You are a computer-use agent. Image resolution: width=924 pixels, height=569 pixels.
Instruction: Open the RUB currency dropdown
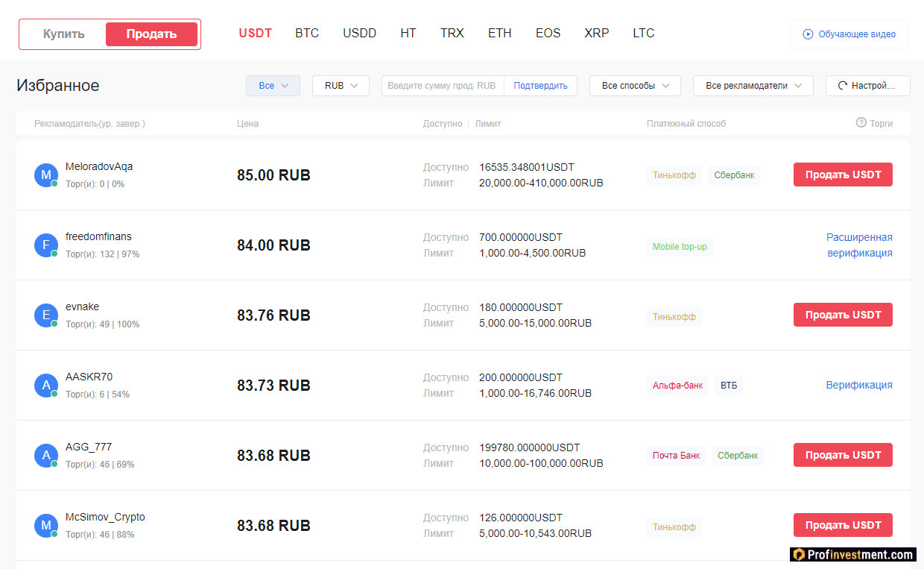(x=341, y=86)
